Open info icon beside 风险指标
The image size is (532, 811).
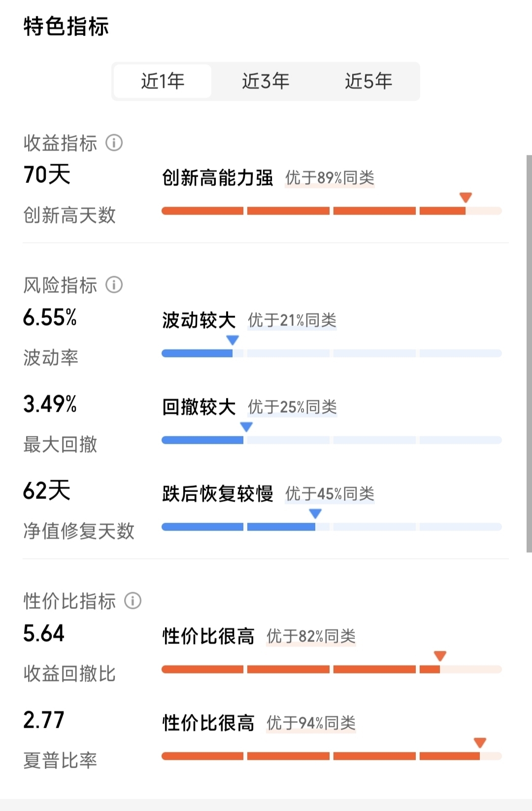pyautogui.click(x=114, y=285)
